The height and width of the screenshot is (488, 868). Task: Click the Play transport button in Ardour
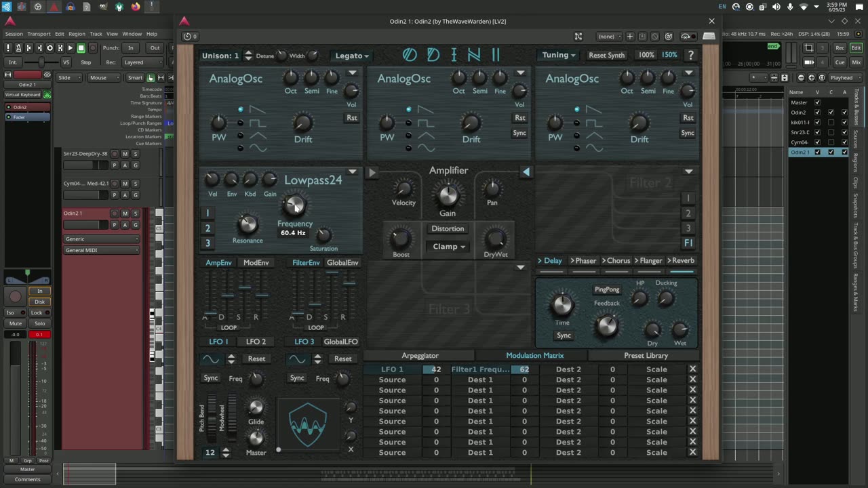pyautogui.click(x=71, y=48)
